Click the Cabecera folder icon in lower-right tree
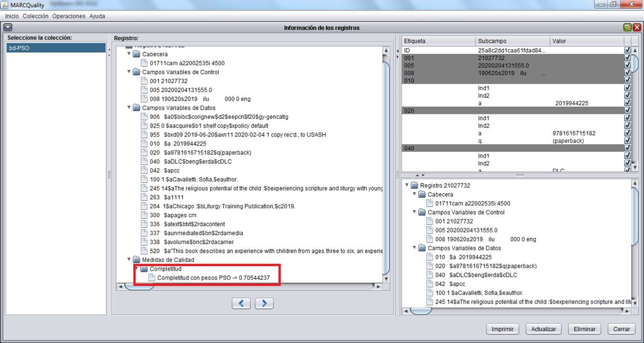 pos(422,195)
